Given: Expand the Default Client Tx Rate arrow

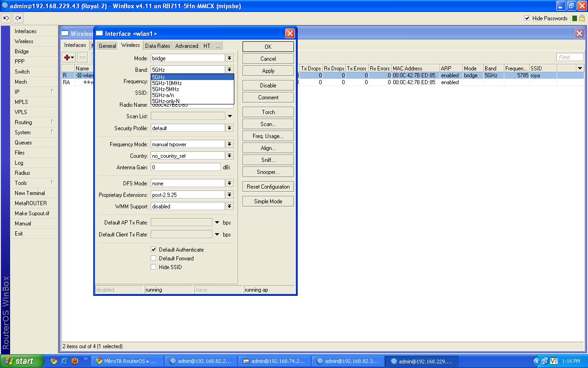Looking at the screenshot, I should pos(217,235).
